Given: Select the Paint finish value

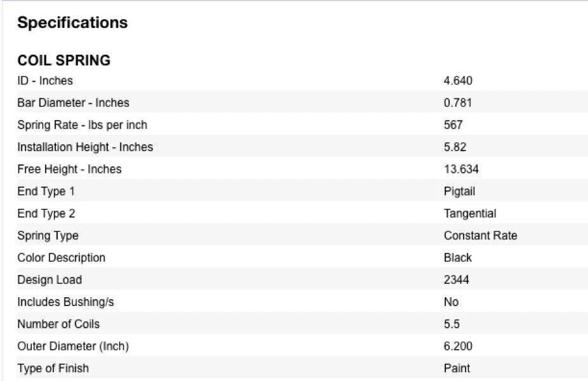Looking at the screenshot, I should (457, 368).
